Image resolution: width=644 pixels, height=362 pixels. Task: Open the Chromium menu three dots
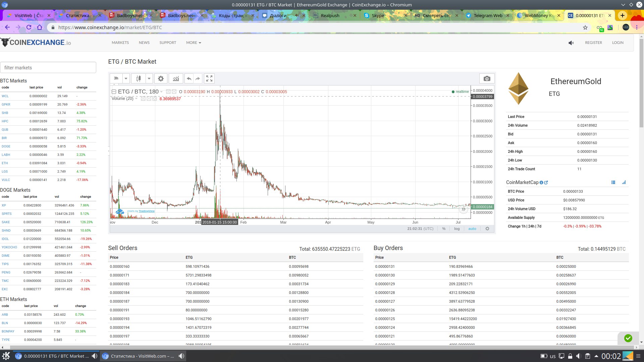637,27
